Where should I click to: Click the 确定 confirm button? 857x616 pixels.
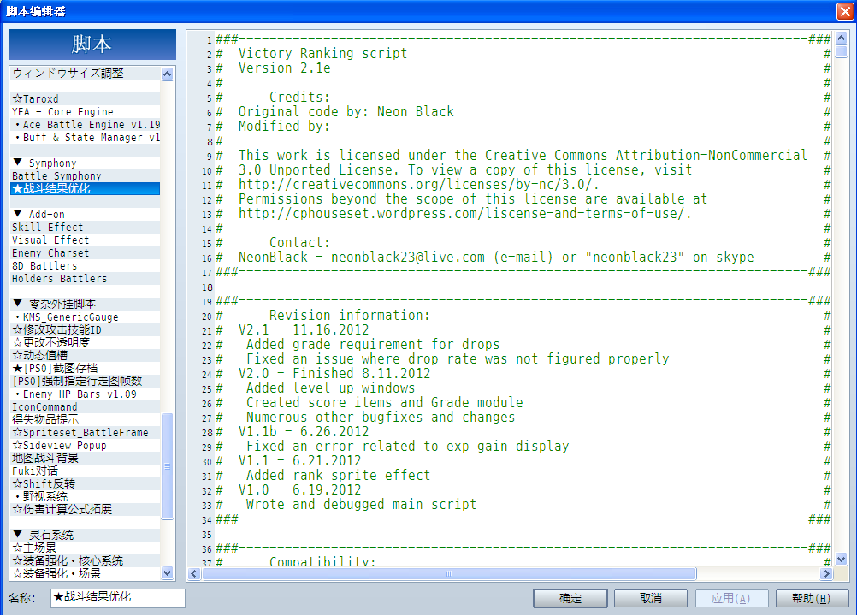point(570,599)
